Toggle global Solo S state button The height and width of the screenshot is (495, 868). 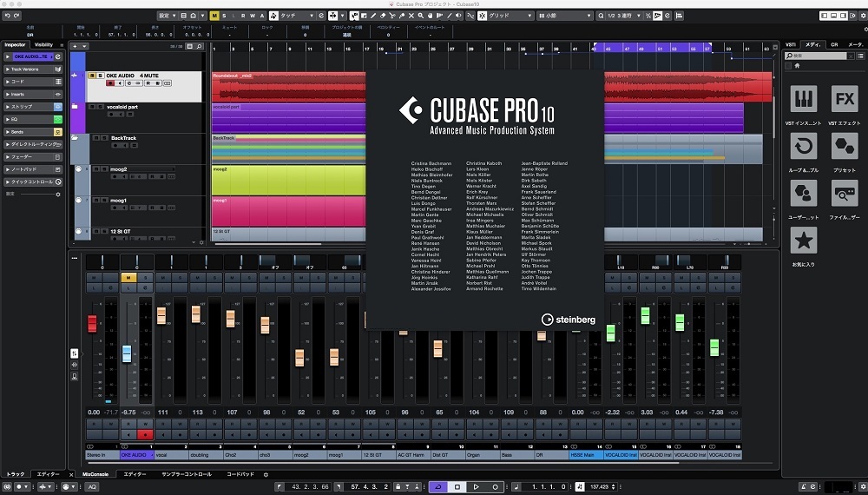[x=224, y=16]
